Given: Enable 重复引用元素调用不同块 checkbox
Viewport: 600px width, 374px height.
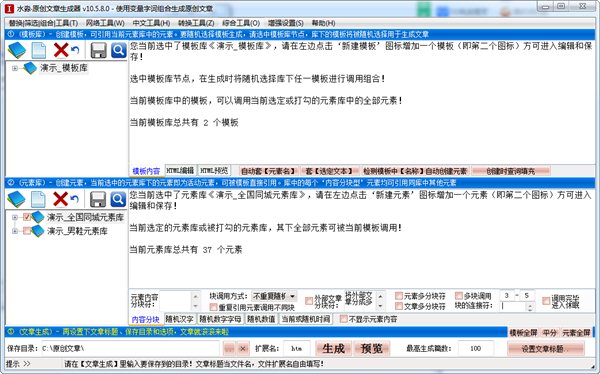Looking at the screenshot, I should [x=214, y=307].
